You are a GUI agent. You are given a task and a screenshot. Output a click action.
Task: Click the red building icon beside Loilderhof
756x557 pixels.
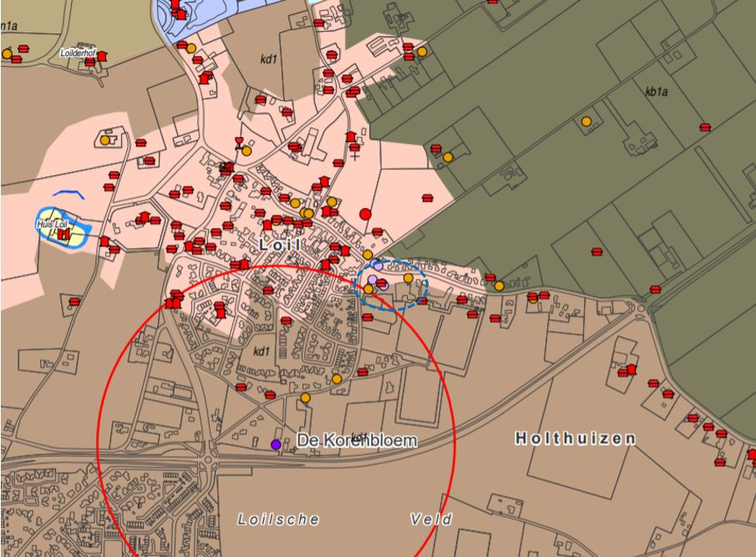click(x=102, y=56)
